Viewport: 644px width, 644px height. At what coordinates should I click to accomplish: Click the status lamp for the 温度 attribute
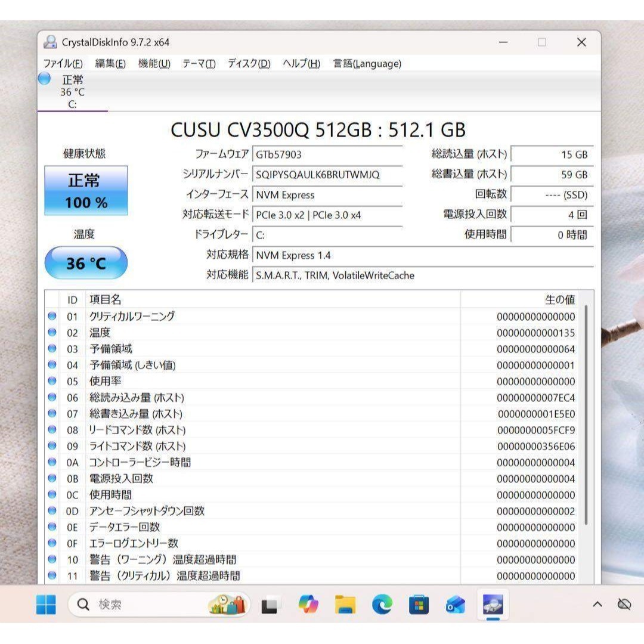[52, 333]
